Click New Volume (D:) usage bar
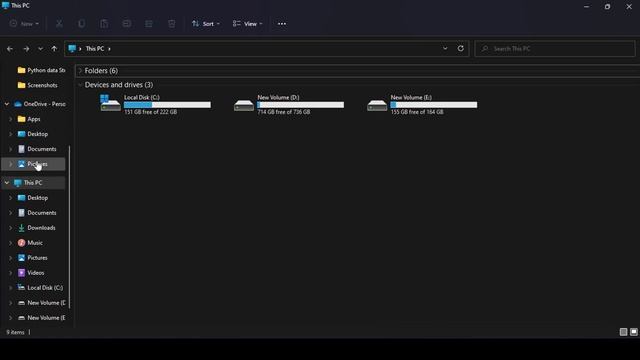The width and height of the screenshot is (640, 360). tap(300, 105)
